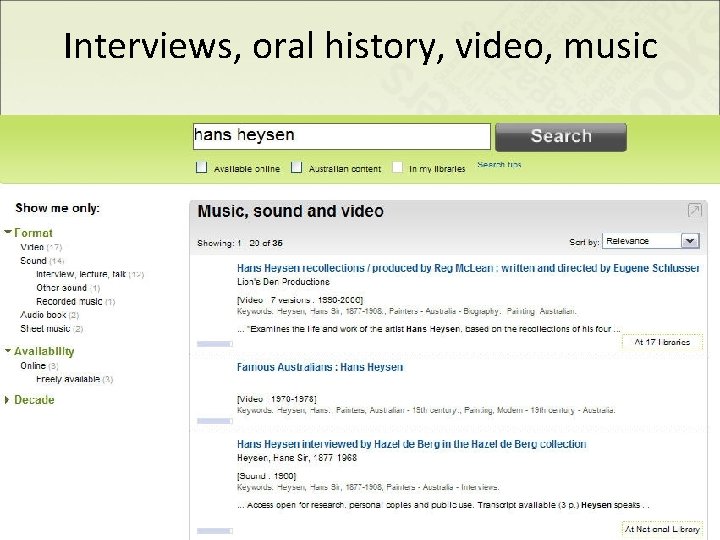This screenshot has width=720, height=540.
Task: Tick the Australian content checkbox
Action: [297, 167]
